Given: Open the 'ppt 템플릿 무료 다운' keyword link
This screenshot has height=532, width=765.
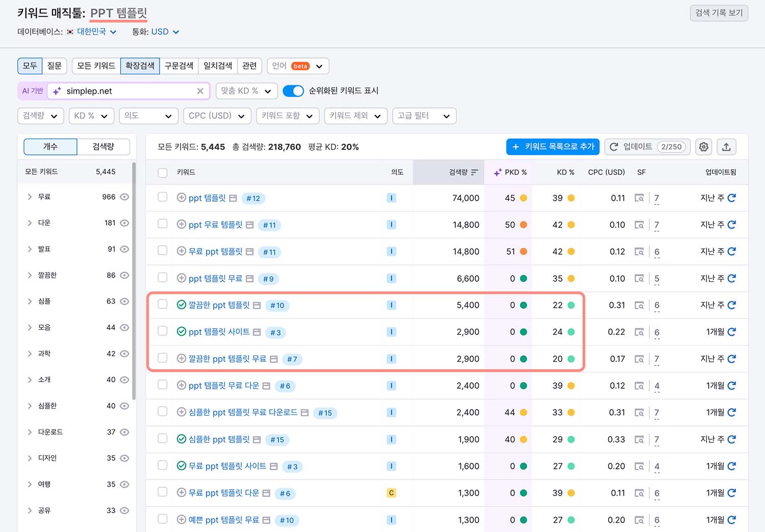Looking at the screenshot, I should coord(224,386).
